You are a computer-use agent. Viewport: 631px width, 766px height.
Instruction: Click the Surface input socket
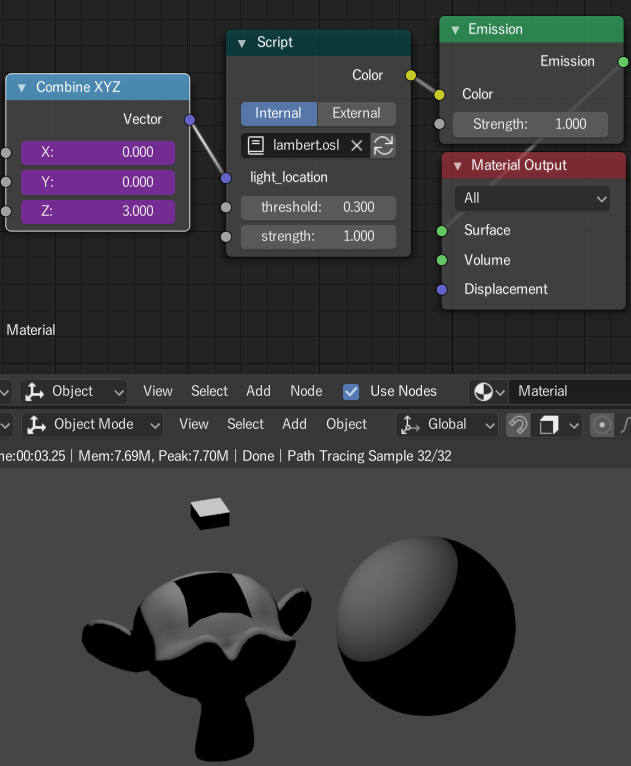[x=442, y=231]
